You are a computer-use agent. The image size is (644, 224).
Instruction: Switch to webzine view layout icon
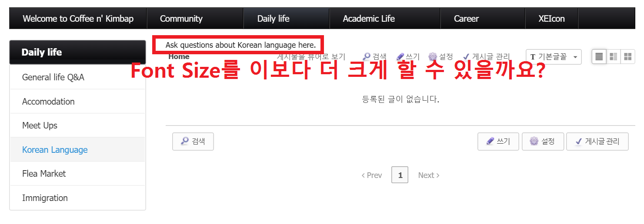(613, 56)
